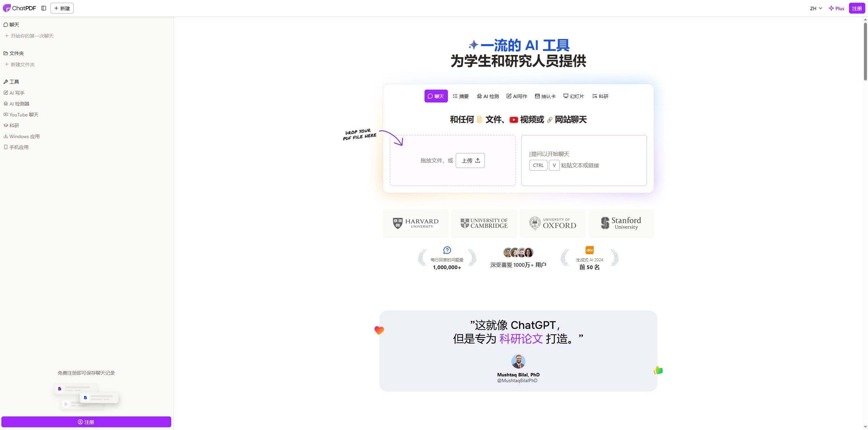
Task: Click the Harvard University logo
Action: (x=416, y=223)
